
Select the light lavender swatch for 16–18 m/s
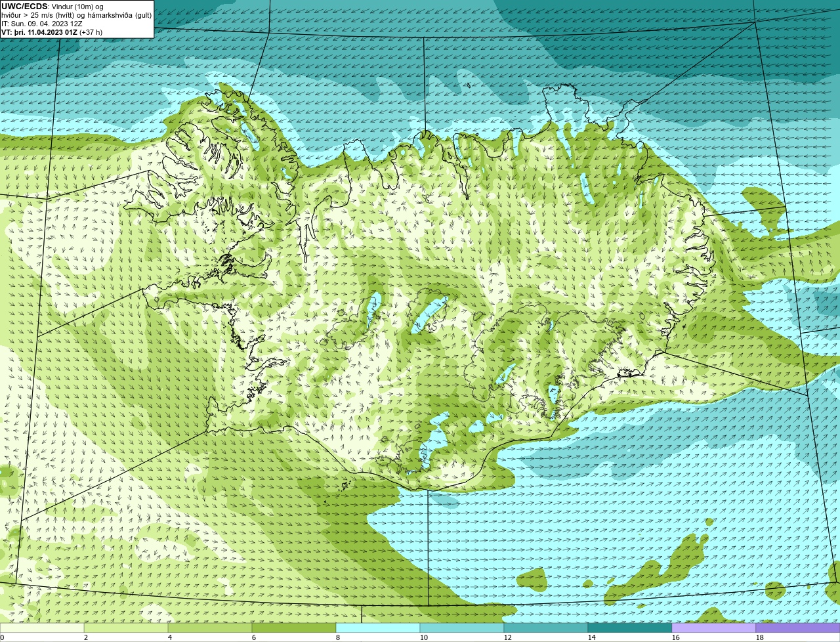pos(714,628)
